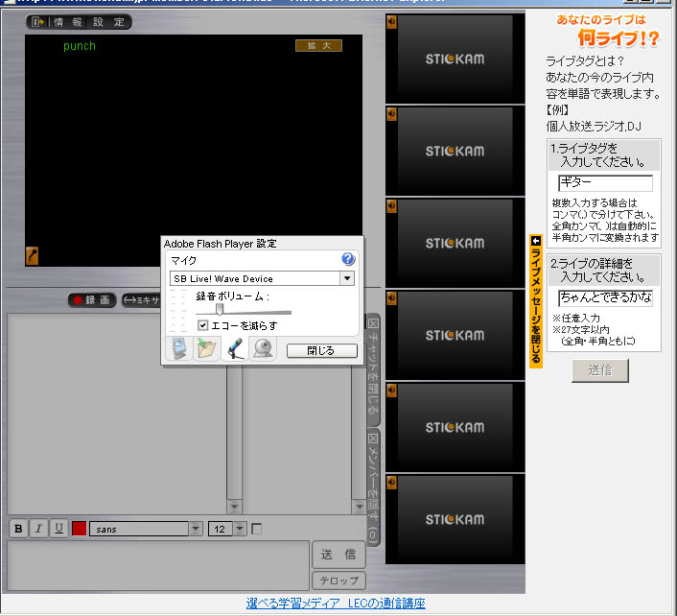Mute speaker on second Stickam slot from top
This screenshot has width=677, height=616.
point(391,114)
